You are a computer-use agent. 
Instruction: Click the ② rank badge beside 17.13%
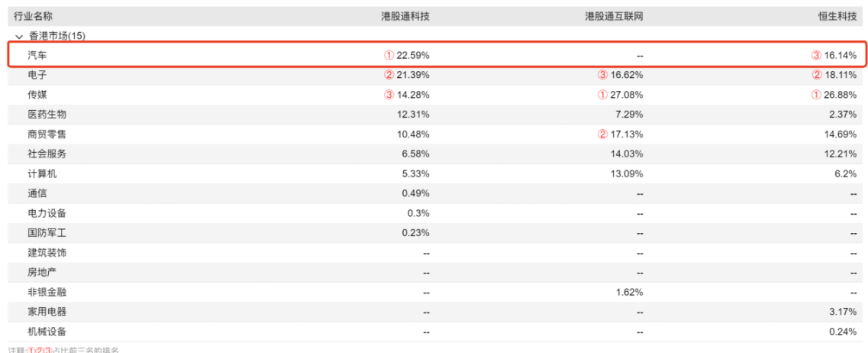pyautogui.click(x=603, y=134)
